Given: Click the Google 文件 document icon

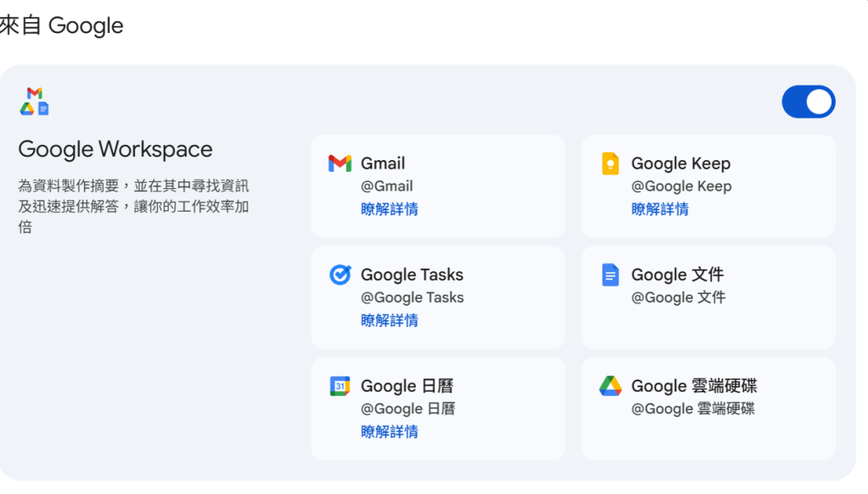Looking at the screenshot, I should [610, 275].
